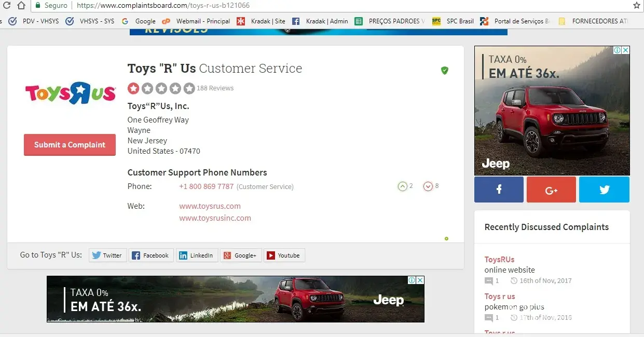Image resolution: width=644 pixels, height=337 pixels.
Task: Click the fifth grey rating star
Action: [x=189, y=88]
